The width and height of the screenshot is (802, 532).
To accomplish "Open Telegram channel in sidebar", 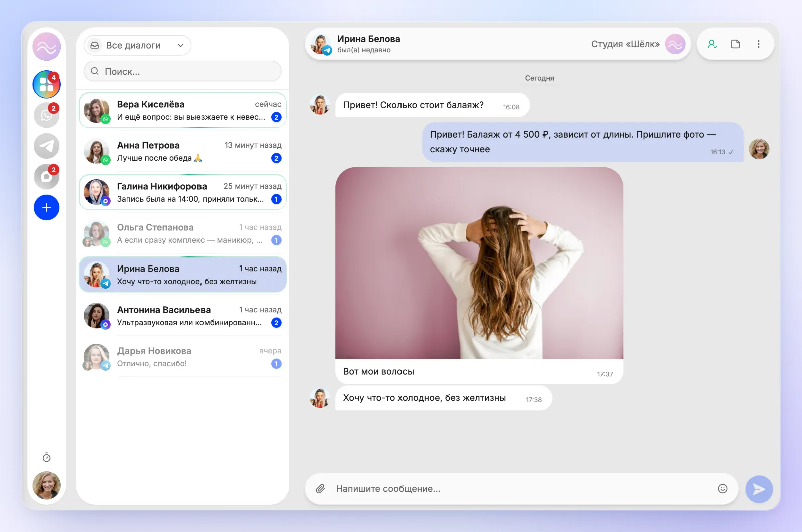I will 46,146.
